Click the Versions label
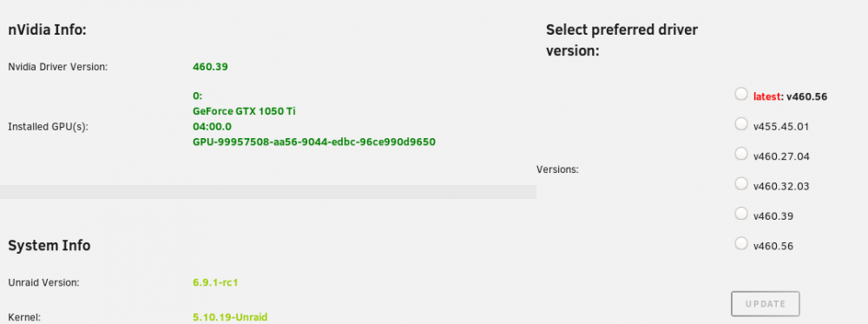Viewport: 868px width, 324px height. 557,169
